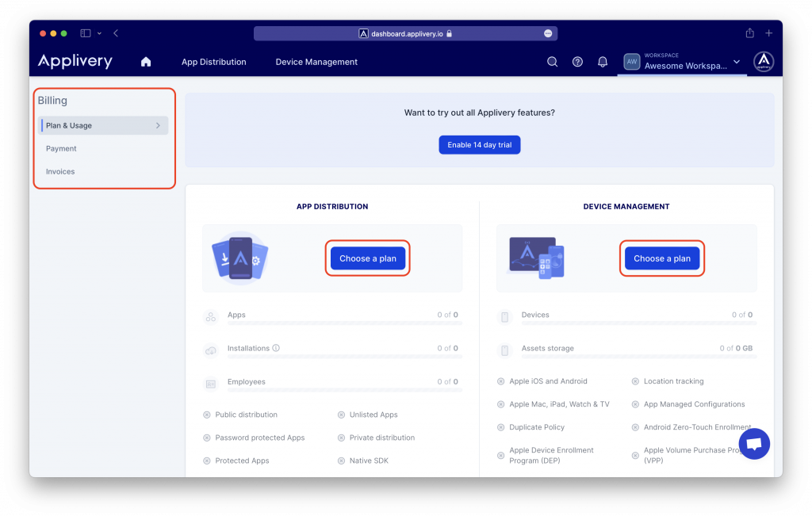Click Apple Mac, iPad, Watch & TV
The image size is (812, 516).
click(559, 404)
